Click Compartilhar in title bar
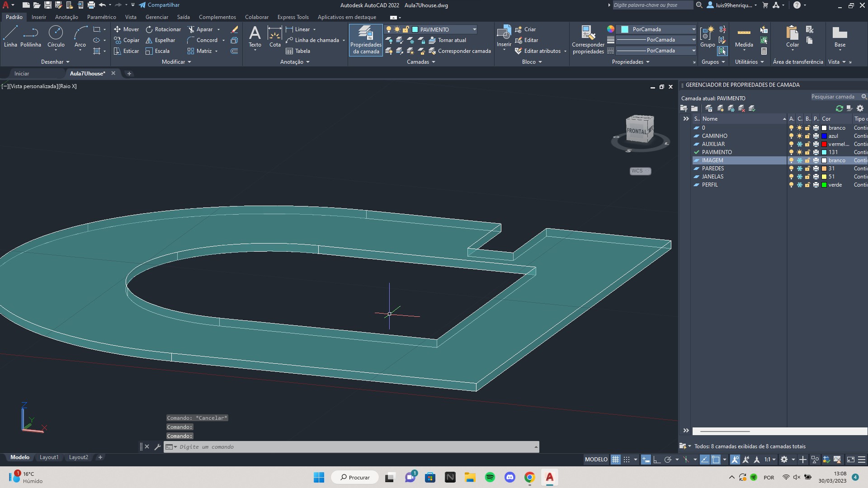This screenshot has height=488, width=868. pos(159,5)
